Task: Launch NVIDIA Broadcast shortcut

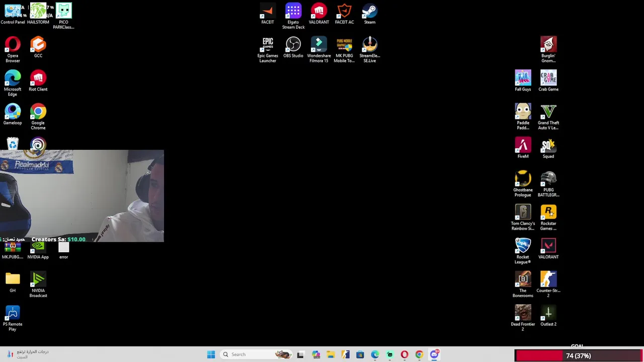Action: point(38,285)
